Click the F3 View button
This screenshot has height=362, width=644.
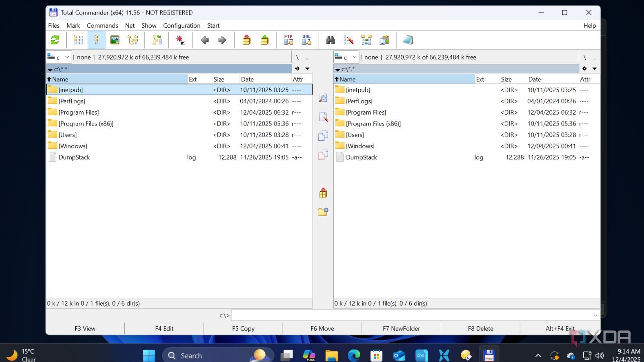pyautogui.click(x=85, y=328)
